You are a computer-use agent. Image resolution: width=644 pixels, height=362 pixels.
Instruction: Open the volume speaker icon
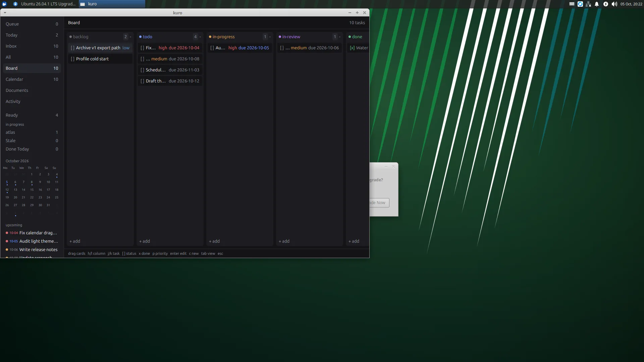614,4
